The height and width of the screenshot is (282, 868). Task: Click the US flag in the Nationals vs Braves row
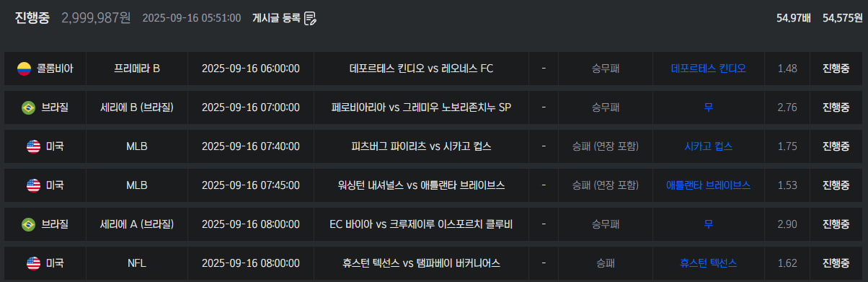33,185
